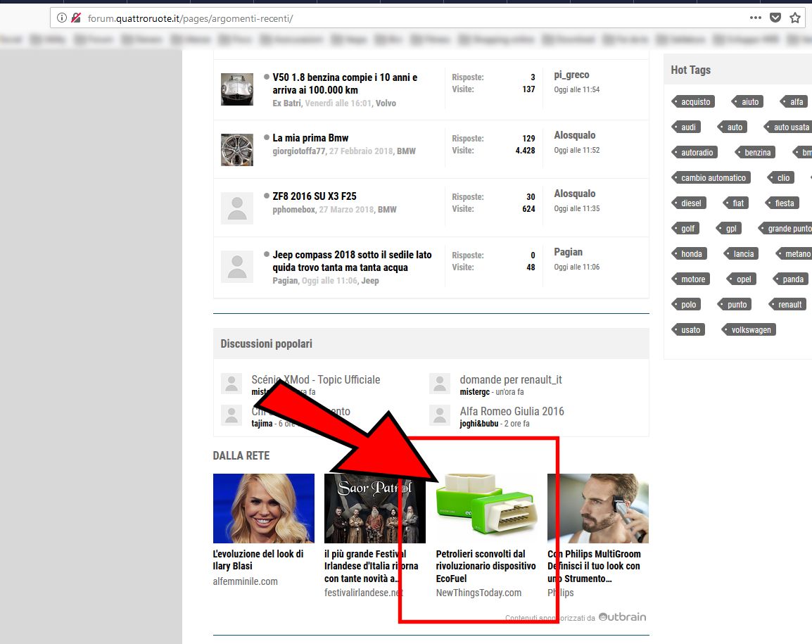Viewport: 812px width, 644px height.
Task: Select the cambio automatico hot tag
Action: pos(711,177)
